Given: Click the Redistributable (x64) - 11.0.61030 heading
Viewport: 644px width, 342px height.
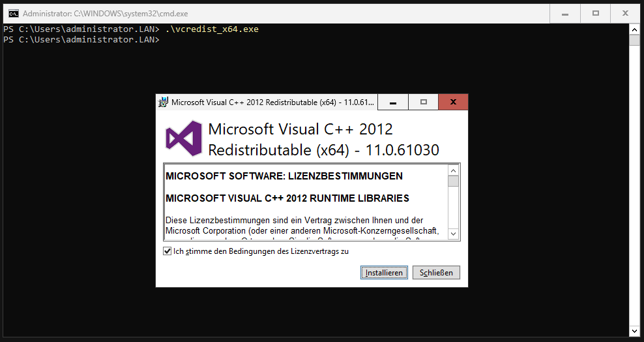Looking at the screenshot, I should click(x=324, y=150).
